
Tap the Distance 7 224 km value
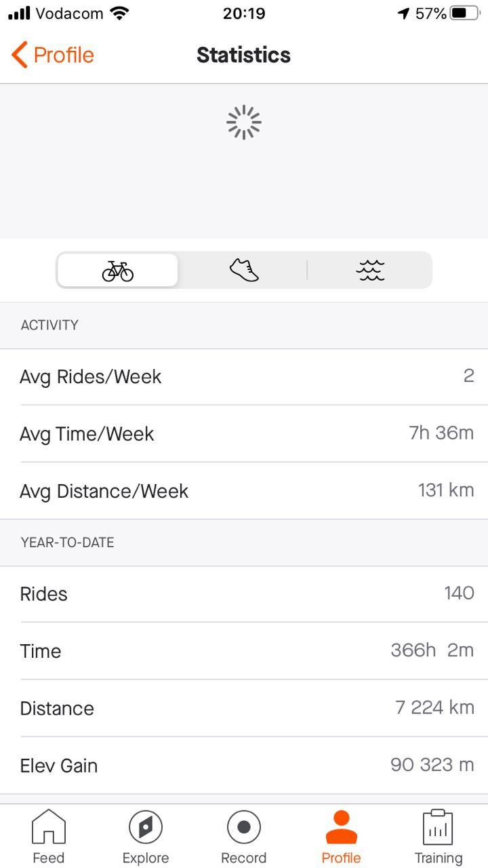click(x=434, y=708)
